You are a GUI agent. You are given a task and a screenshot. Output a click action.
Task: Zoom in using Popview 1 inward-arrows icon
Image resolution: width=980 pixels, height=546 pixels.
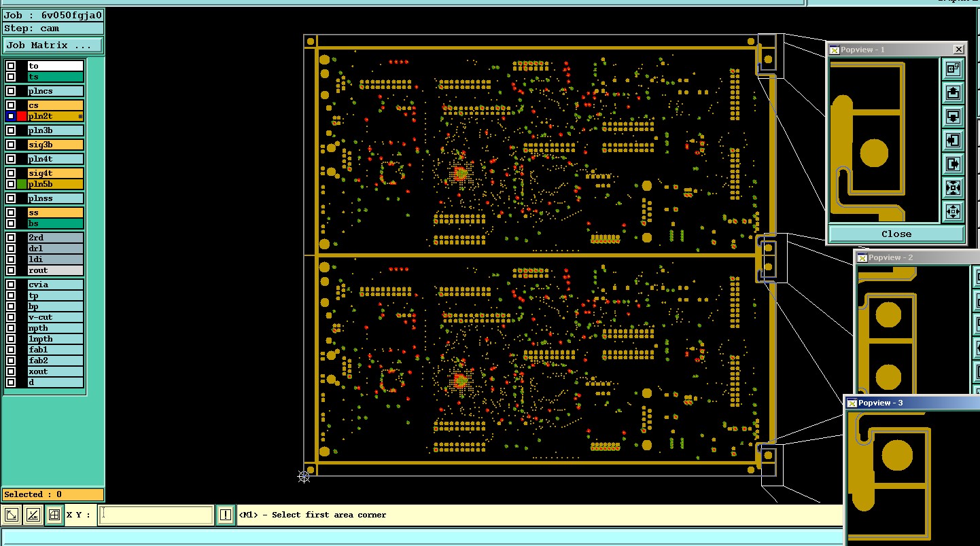953,187
